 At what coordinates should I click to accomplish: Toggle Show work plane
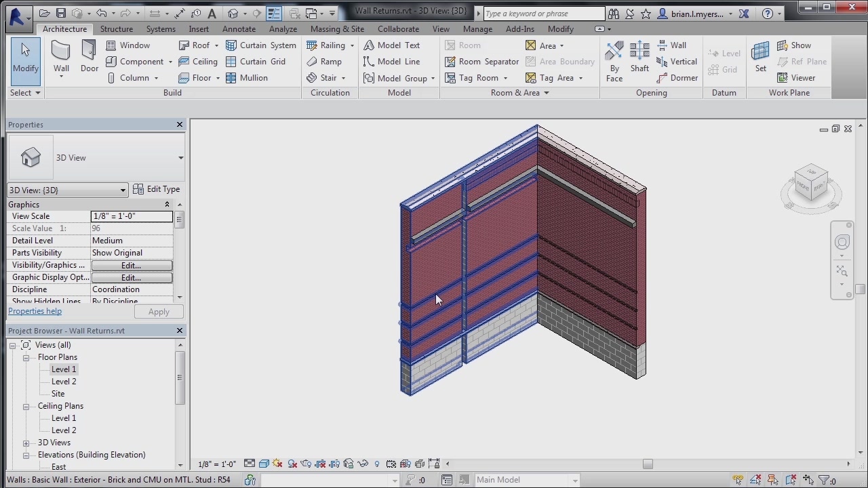tap(794, 45)
